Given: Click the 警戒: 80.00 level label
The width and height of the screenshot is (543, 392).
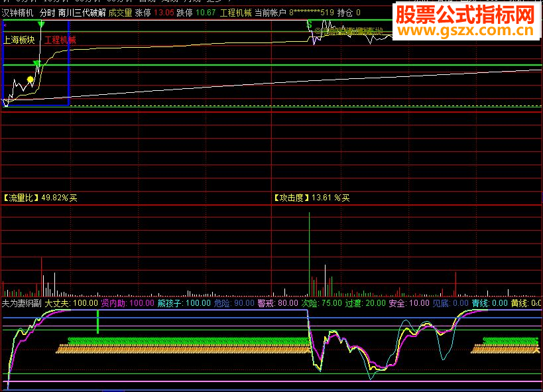Looking at the screenshot, I should pos(278,303).
